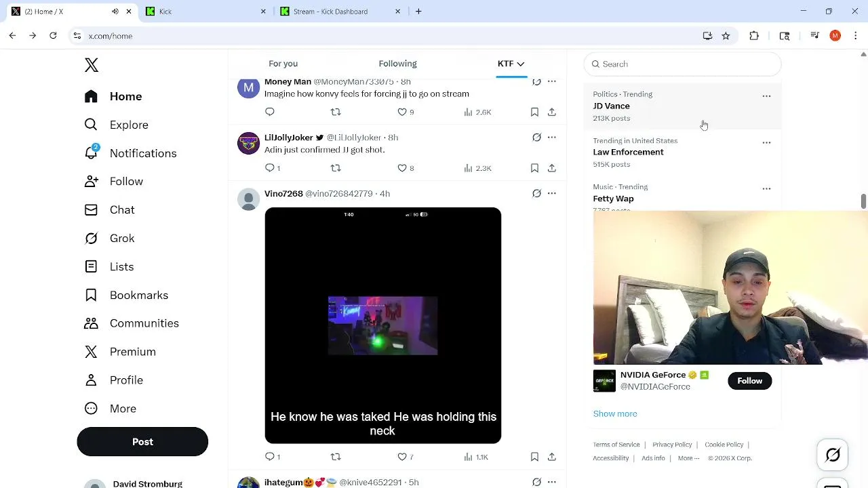Like Money Man's post
868x488 pixels.
point(406,112)
